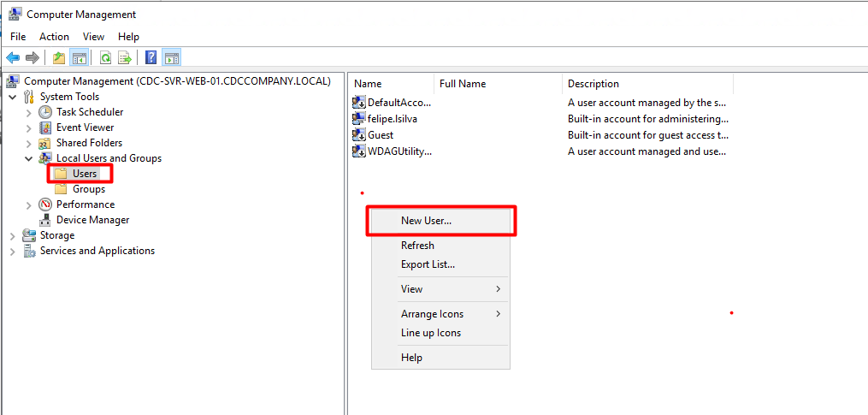Select Event Viewer label in tree
Screen dimensions: 868x415
coord(86,127)
